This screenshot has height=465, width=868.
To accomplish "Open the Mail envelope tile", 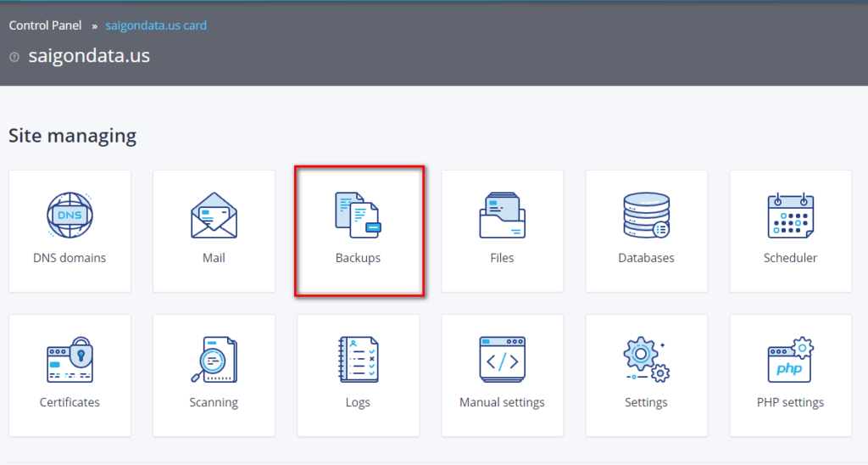I will pyautogui.click(x=214, y=231).
